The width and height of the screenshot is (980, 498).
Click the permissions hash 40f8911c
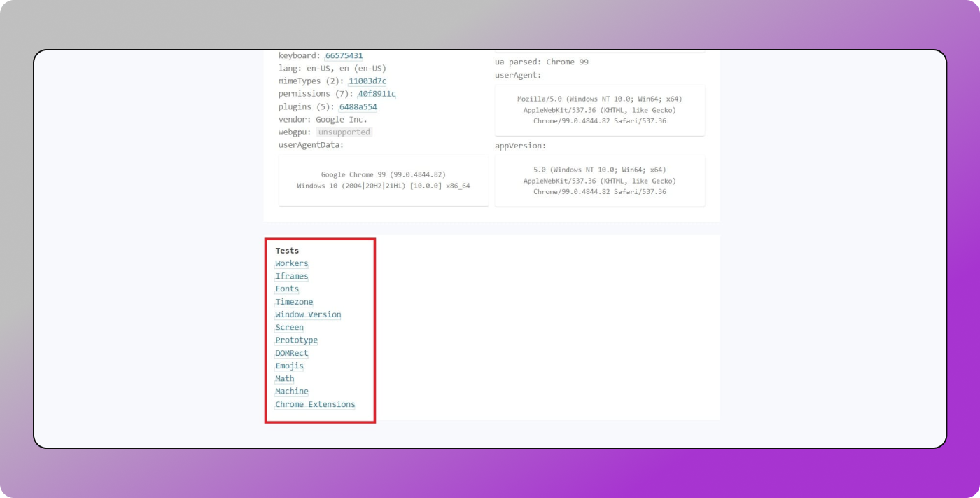(x=377, y=94)
